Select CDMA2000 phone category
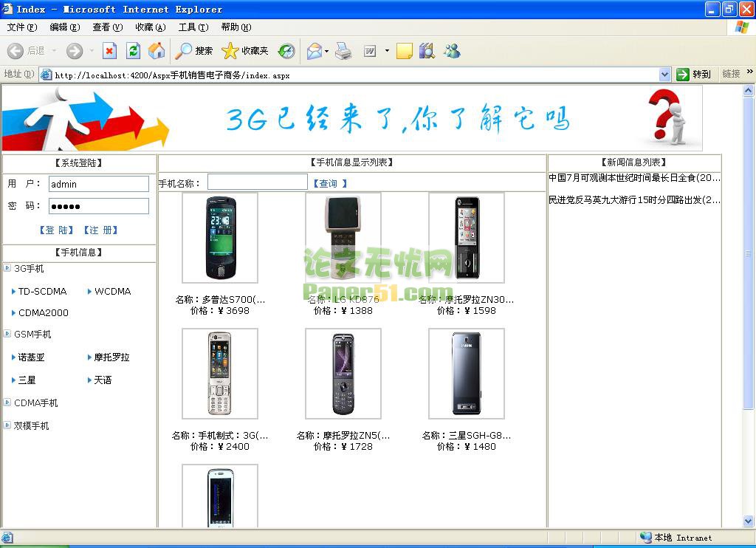This screenshot has width=756, height=548. [44, 312]
